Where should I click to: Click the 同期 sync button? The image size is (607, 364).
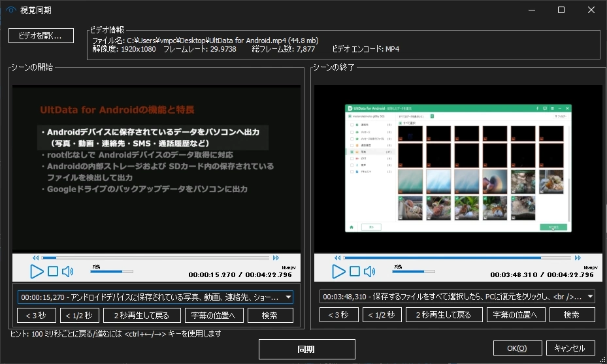pos(306,349)
